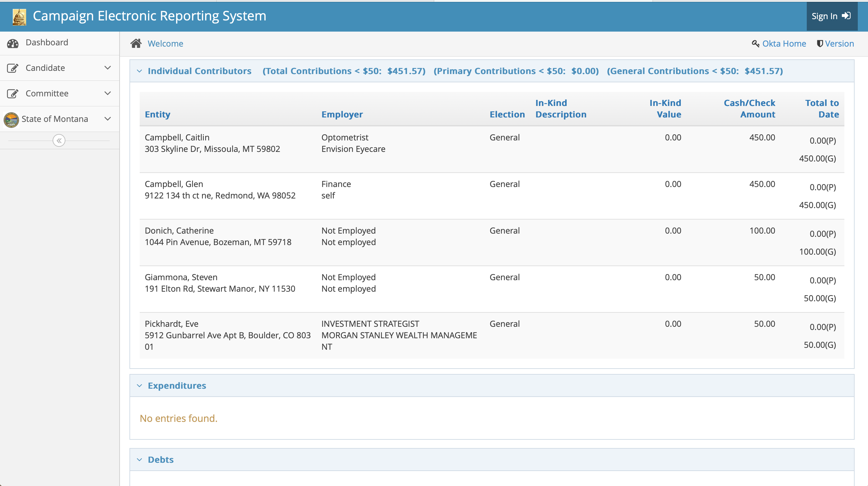
Task: Click the Candidate edit pencil icon
Action: [13, 68]
